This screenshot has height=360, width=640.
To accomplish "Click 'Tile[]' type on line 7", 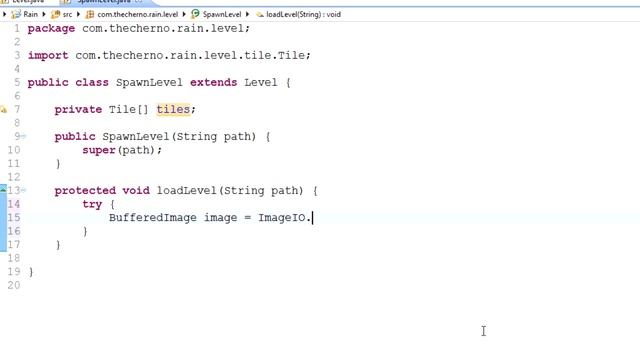I will click(x=129, y=109).
